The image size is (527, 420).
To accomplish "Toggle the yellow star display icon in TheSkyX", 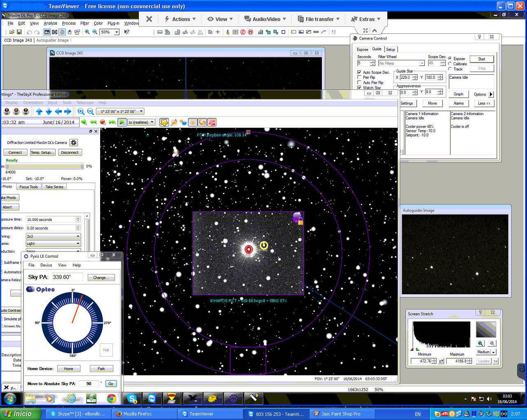I will (x=164, y=122).
